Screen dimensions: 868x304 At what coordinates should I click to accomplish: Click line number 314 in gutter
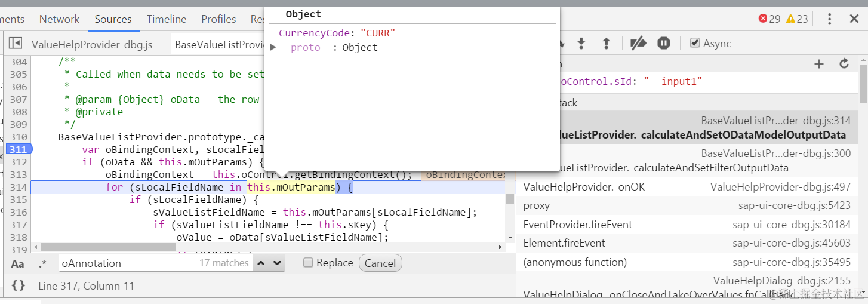19,187
